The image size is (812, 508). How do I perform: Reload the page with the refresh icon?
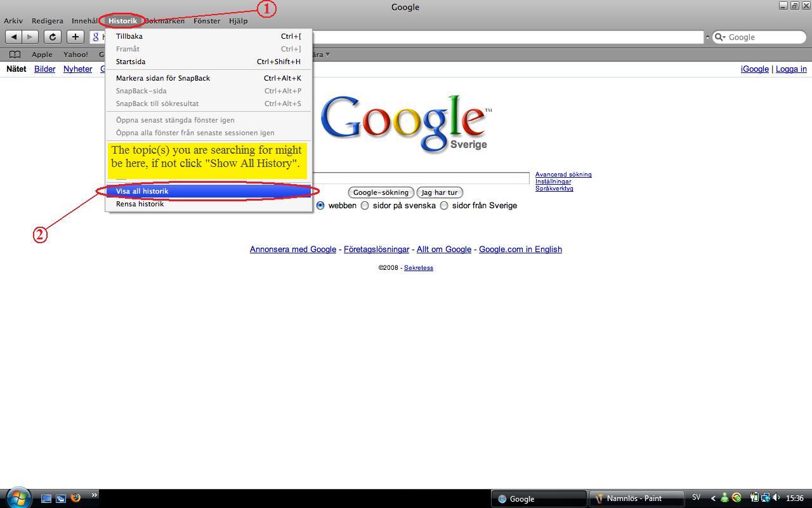tap(53, 37)
